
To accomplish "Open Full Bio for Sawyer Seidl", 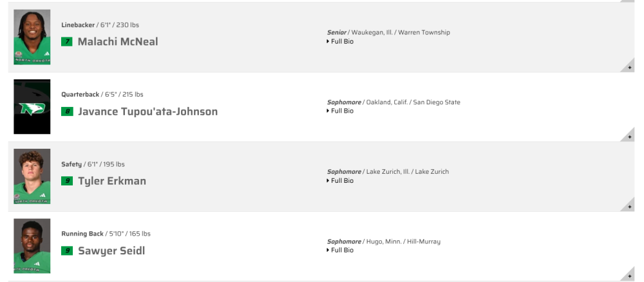I will [340, 250].
